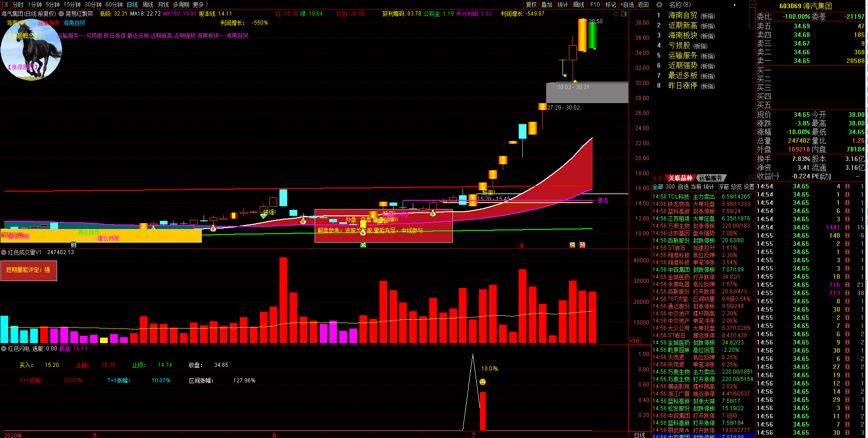Select 海南自贸 in the sector list
This screenshot has width=868, height=438.
click(683, 16)
